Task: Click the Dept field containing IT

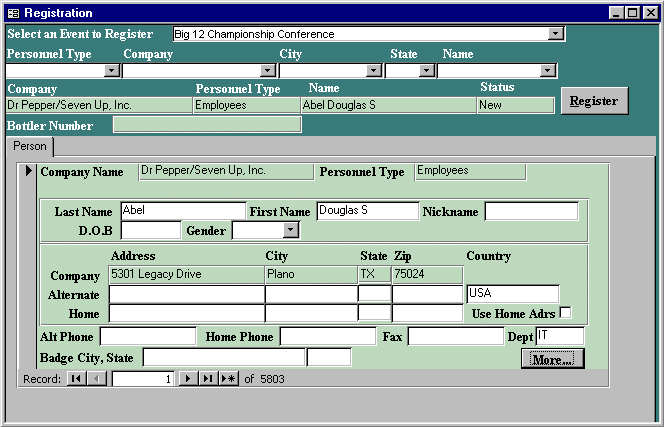Action: pyautogui.click(x=560, y=336)
